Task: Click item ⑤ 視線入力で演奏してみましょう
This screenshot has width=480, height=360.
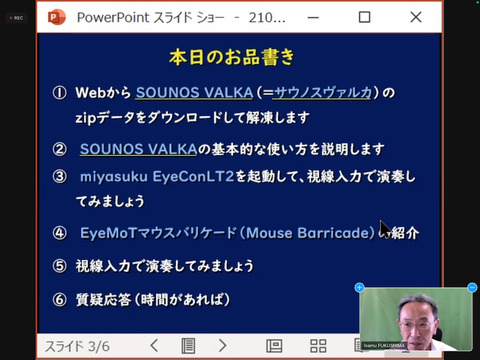Action: [x=153, y=266]
